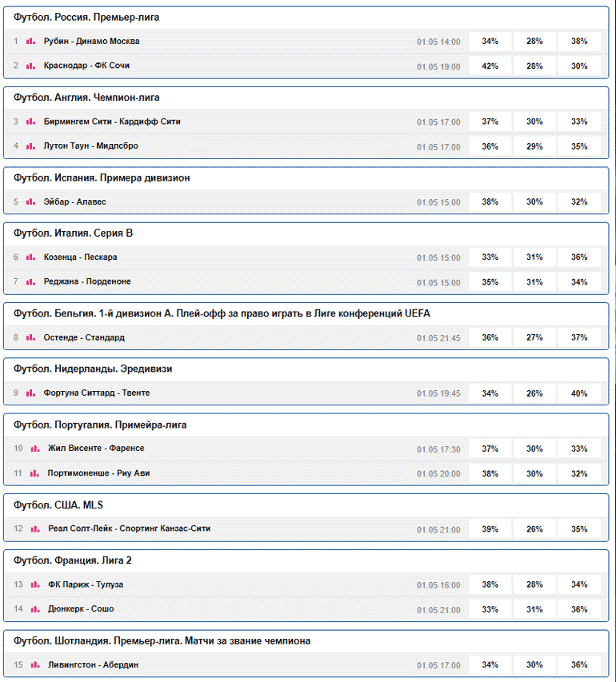
Task: Click the Футбол. Испания. Примера дивизион header
Action: tap(102, 177)
